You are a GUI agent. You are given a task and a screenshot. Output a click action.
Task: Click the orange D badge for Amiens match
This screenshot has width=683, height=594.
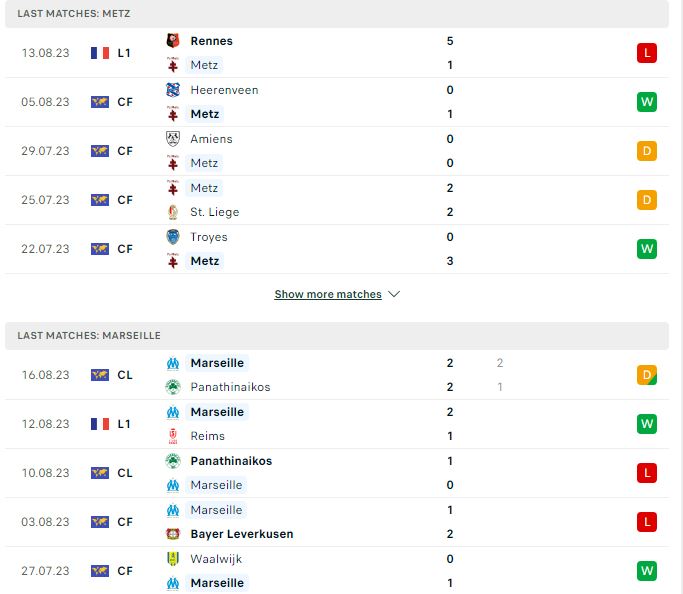[x=646, y=151]
